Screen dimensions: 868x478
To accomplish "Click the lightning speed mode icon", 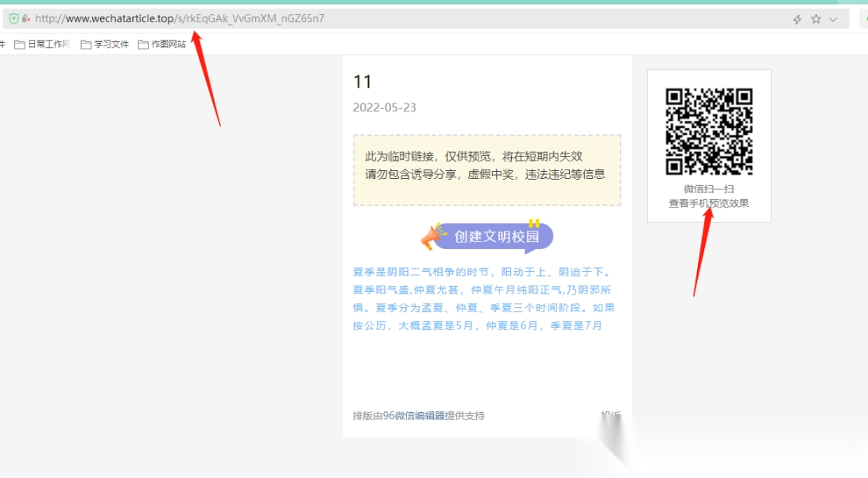I will point(797,19).
